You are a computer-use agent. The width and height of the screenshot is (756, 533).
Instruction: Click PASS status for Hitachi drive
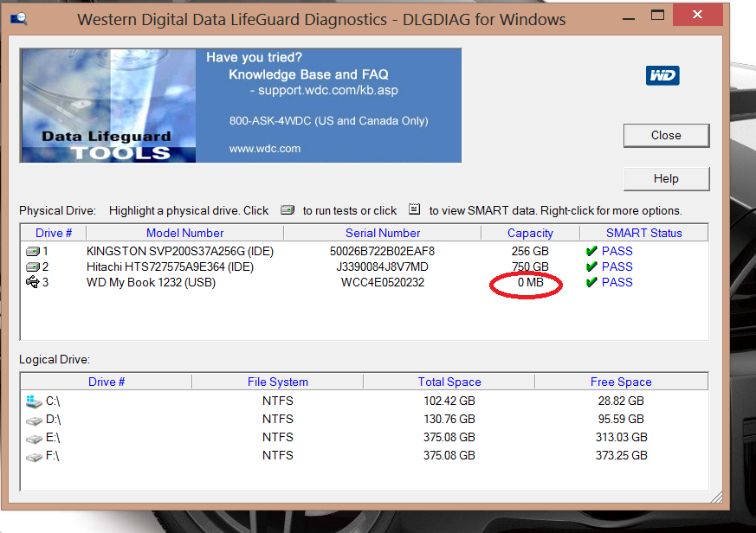[617, 266]
